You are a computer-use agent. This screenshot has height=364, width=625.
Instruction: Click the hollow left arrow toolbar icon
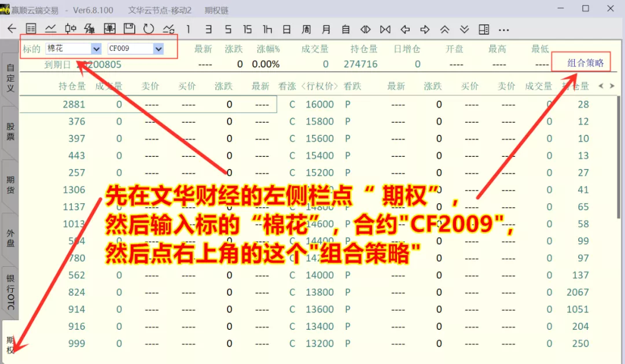pos(405,29)
